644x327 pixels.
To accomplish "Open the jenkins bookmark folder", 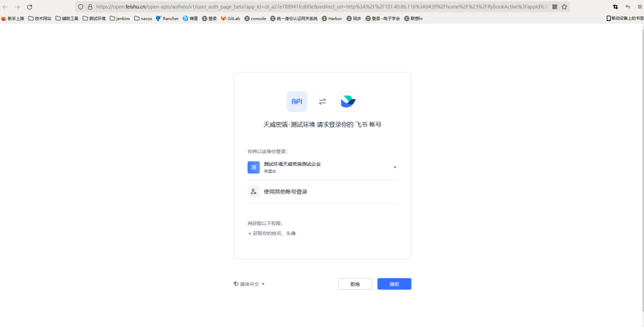I will click(x=120, y=19).
